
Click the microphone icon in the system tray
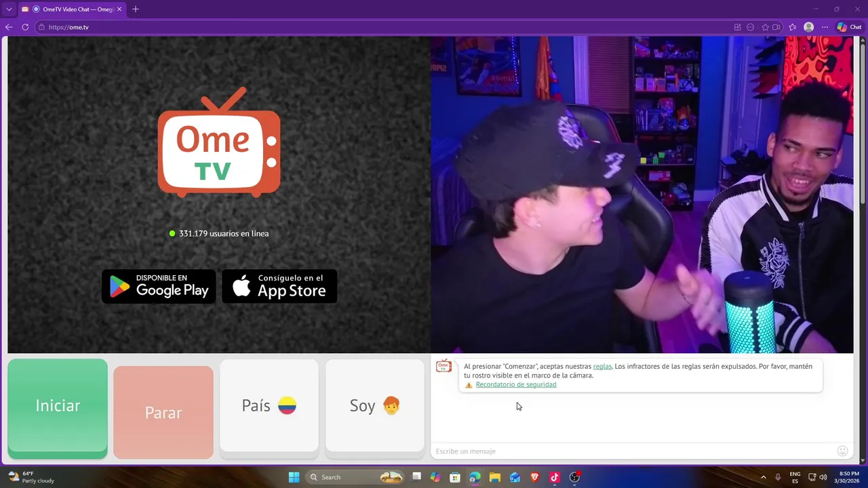click(x=778, y=477)
